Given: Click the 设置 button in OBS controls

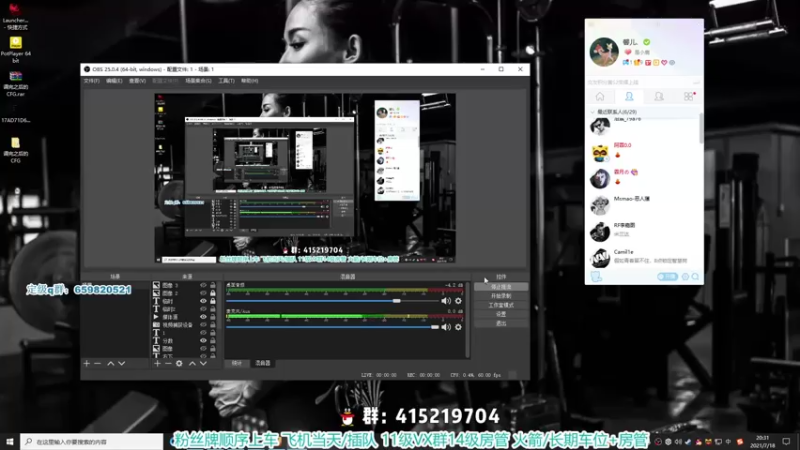Looking at the screenshot, I should [x=501, y=314].
